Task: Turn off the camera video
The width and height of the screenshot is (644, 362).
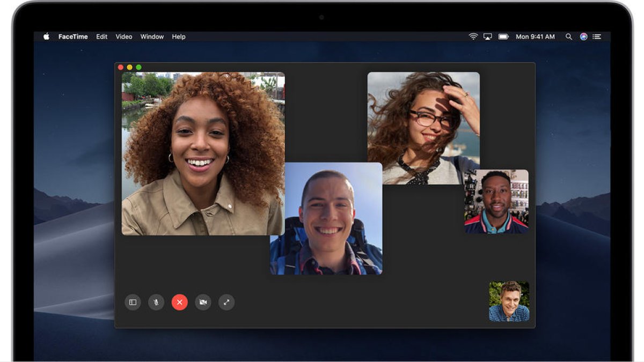Action: click(203, 302)
